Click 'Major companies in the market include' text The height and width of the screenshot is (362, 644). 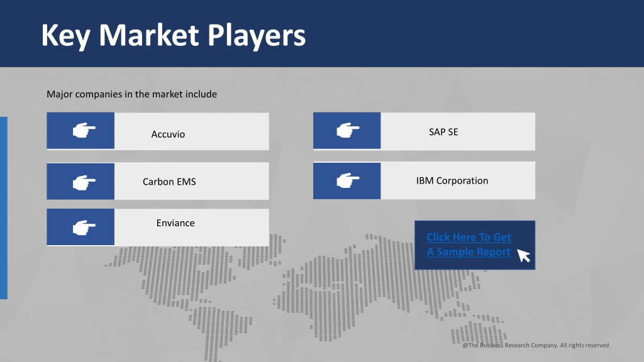(x=131, y=94)
